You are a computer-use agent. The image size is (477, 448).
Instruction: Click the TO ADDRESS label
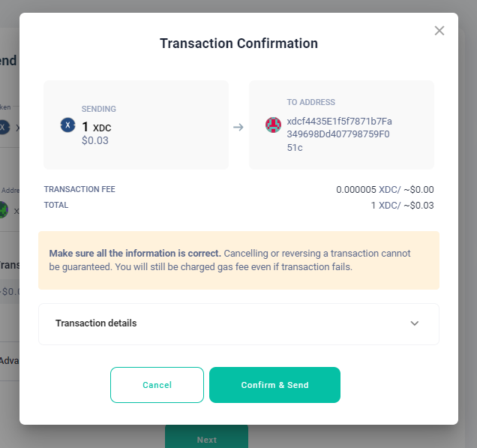click(310, 102)
